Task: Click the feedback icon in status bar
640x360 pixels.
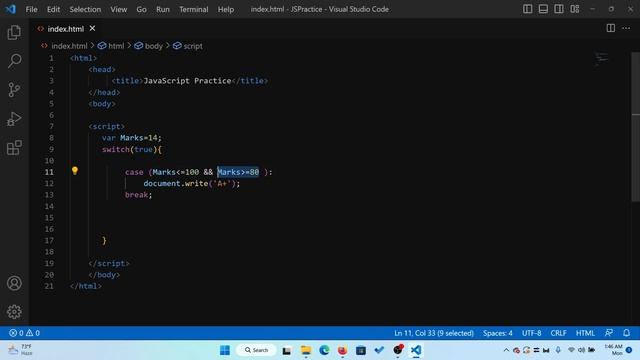Action: click(x=609, y=333)
